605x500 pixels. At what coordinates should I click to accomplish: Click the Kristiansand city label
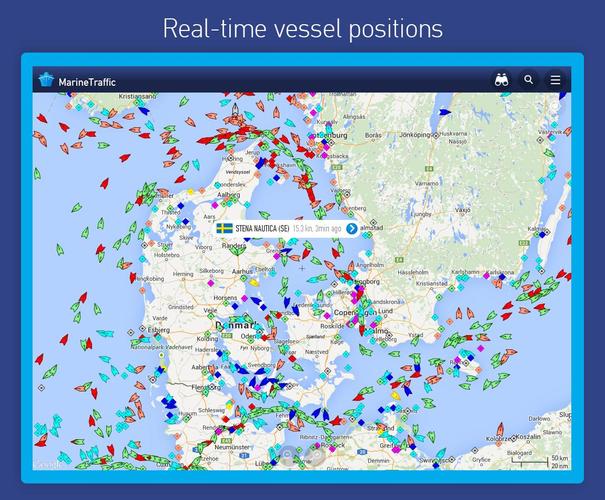pos(137,96)
